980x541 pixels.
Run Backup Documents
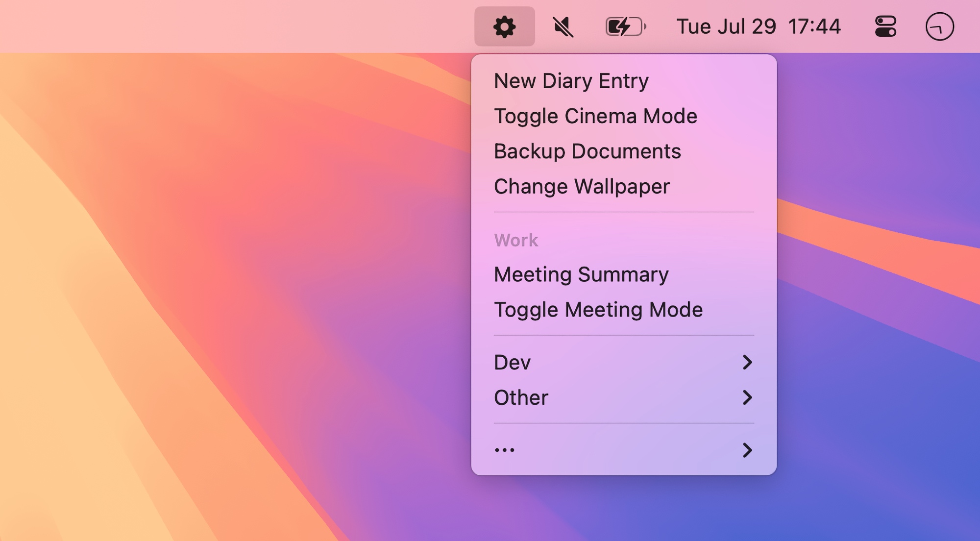(587, 151)
